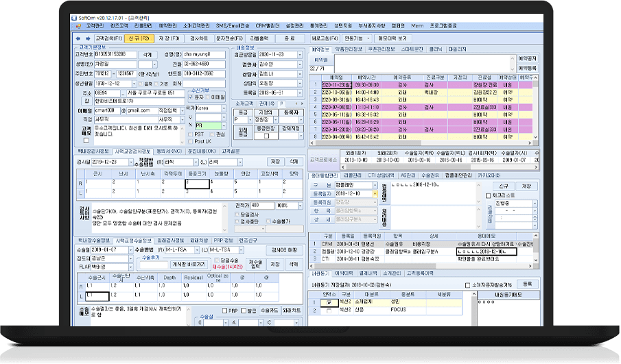
Task: Switch to the 카카오대화 tab
Action: point(489,175)
